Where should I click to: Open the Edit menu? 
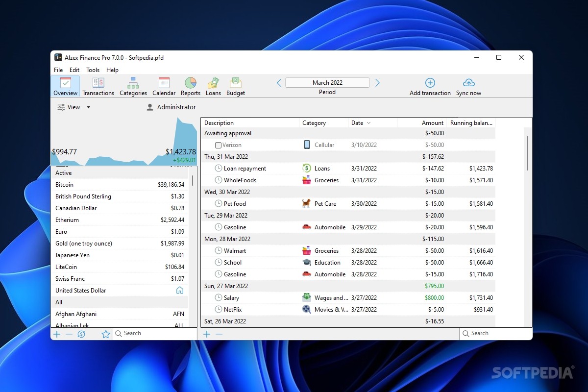[74, 70]
